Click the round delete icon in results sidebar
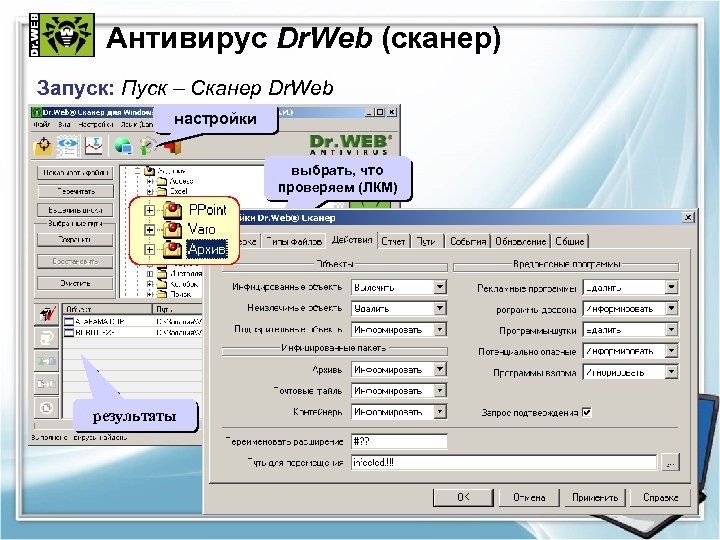 (x=46, y=407)
